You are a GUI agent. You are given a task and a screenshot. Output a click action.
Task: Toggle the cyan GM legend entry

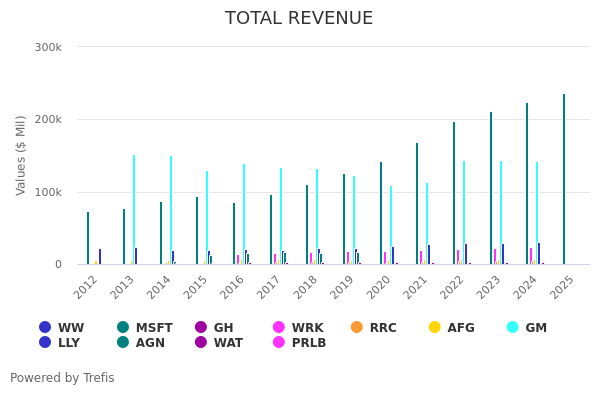[513, 328]
